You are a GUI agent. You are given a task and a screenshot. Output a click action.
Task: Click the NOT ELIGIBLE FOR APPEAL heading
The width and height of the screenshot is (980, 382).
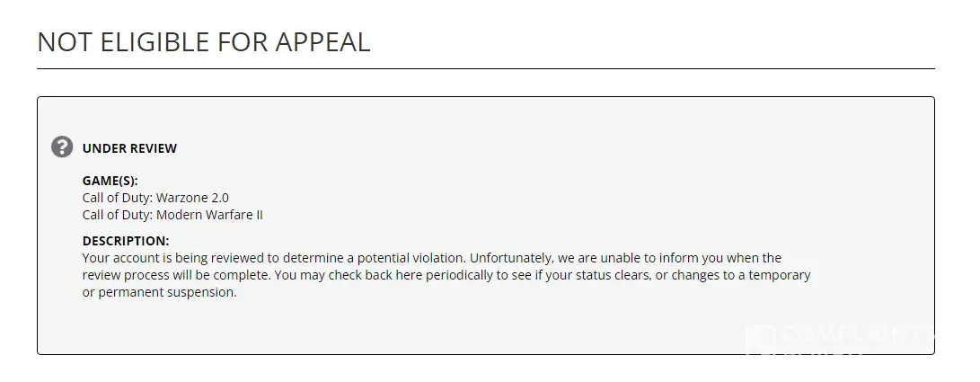point(204,41)
